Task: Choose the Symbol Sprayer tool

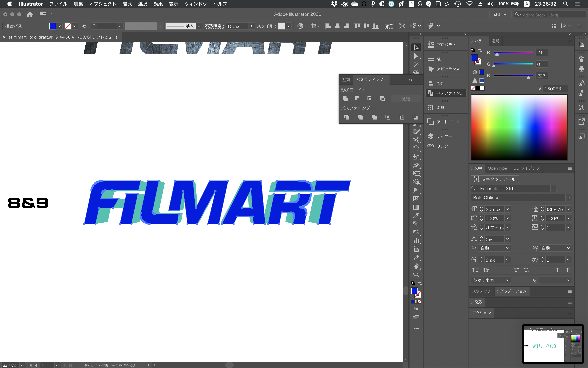Action: pos(416,232)
